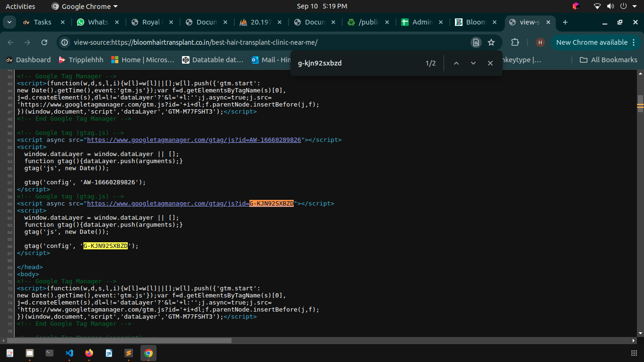Jump to next find result
The height and width of the screenshot is (362, 644).
(x=473, y=63)
